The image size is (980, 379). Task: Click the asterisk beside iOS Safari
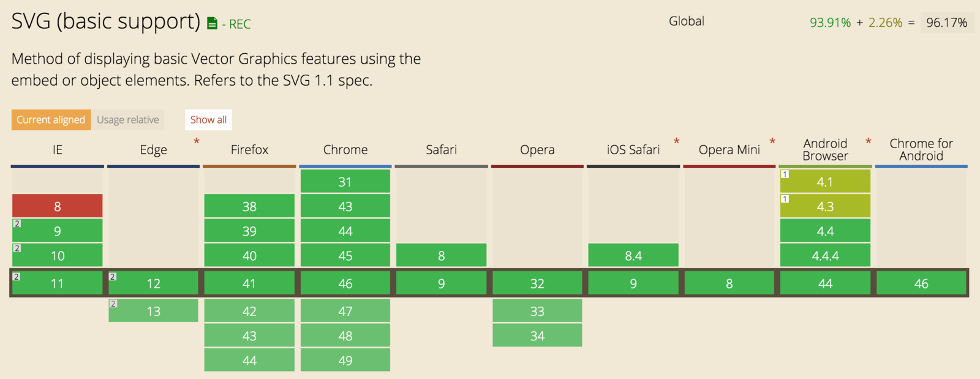pyautogui.click(x=676, y=142)
